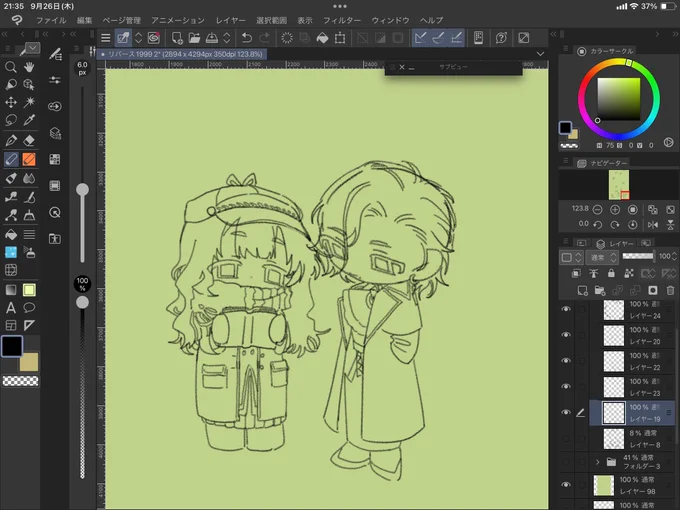The height and width of the screenshot is (510, 680).
Task: Click delete layer trash icon
Action: pos(670,290)
